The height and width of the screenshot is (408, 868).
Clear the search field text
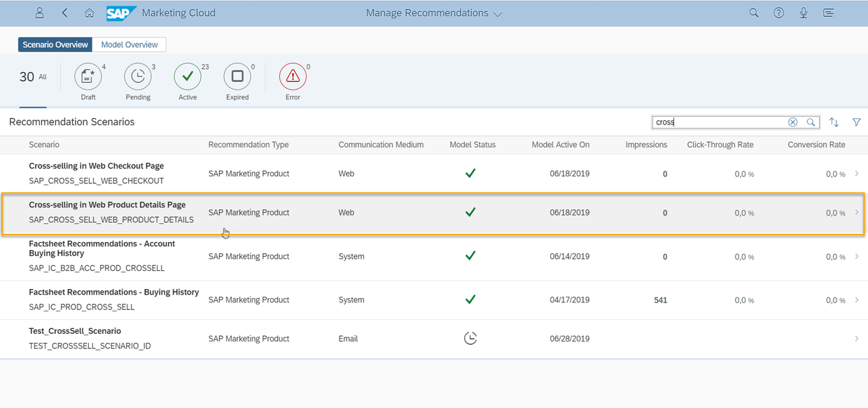pyautogui.click(x=792, y=122)
